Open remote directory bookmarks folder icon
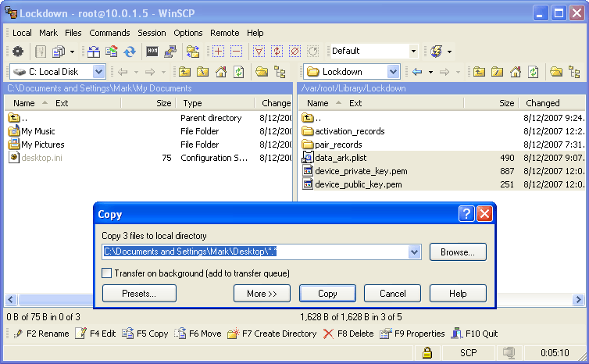The width and height of the screenshot is (589, 364). (x=556, y=71)
